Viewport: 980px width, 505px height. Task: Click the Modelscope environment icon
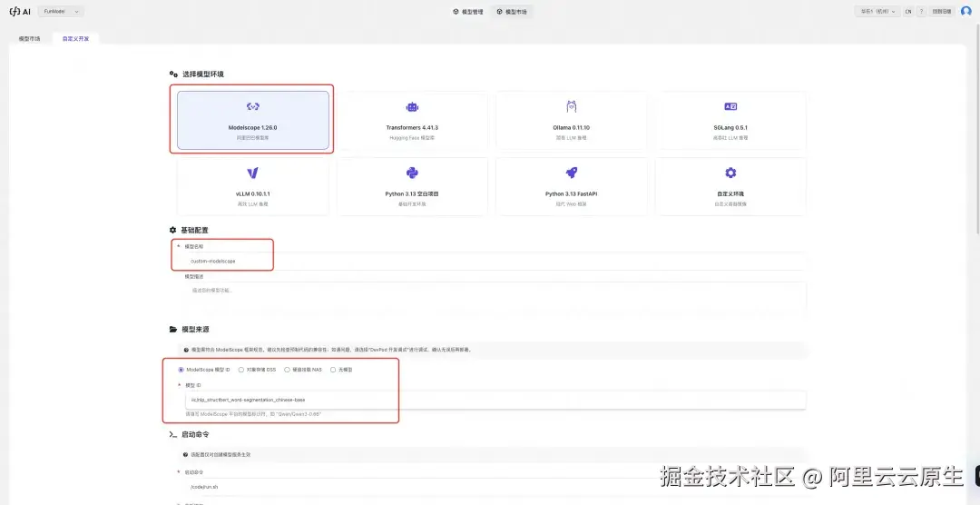252,107
